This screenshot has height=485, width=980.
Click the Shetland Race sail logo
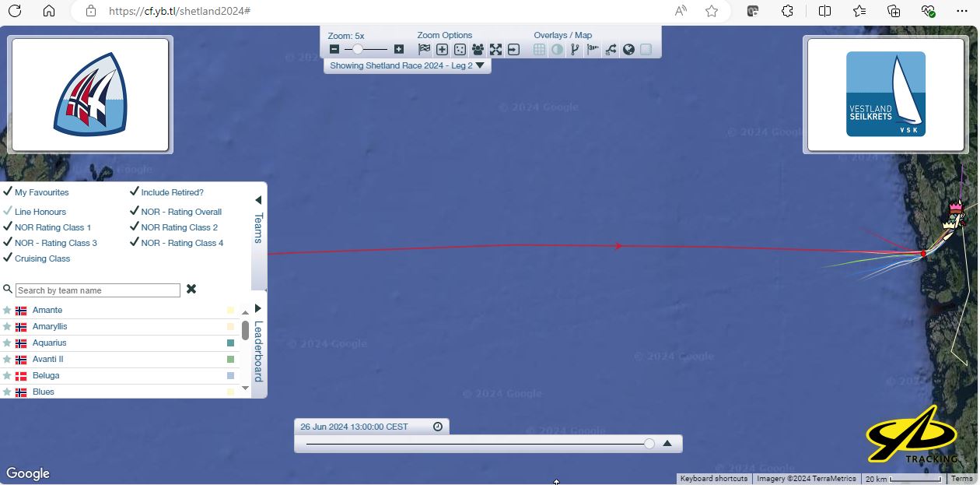[91, 94]
